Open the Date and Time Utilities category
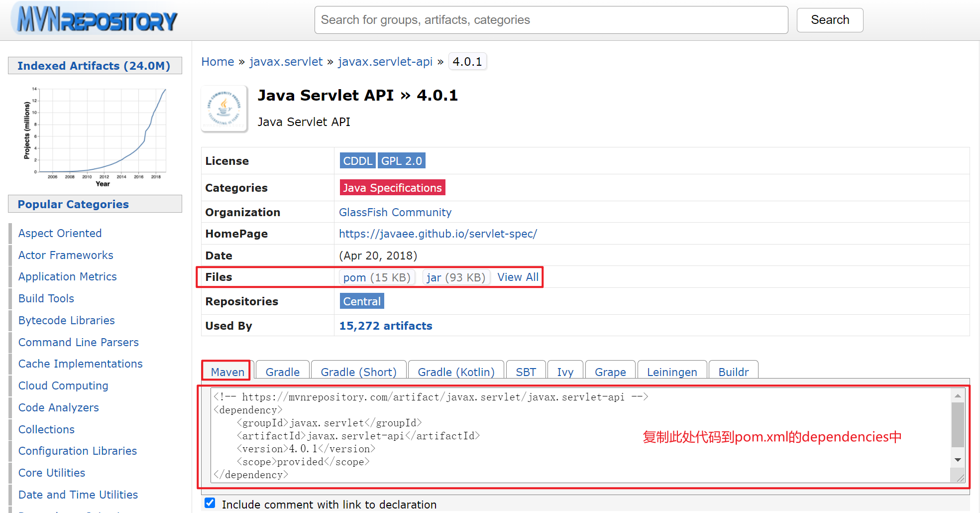980x513 pixels. [78, 495]
